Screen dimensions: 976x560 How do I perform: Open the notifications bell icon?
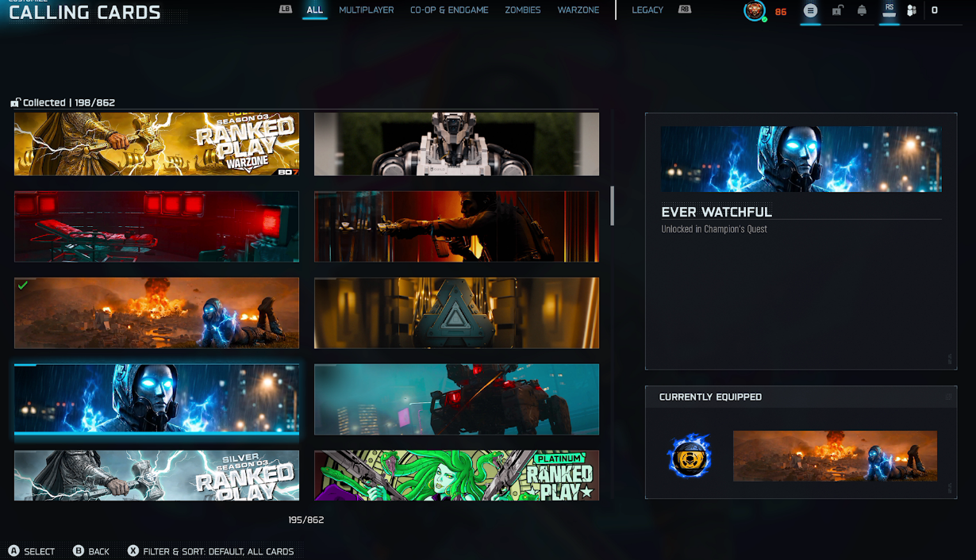(x=862, y=10)
